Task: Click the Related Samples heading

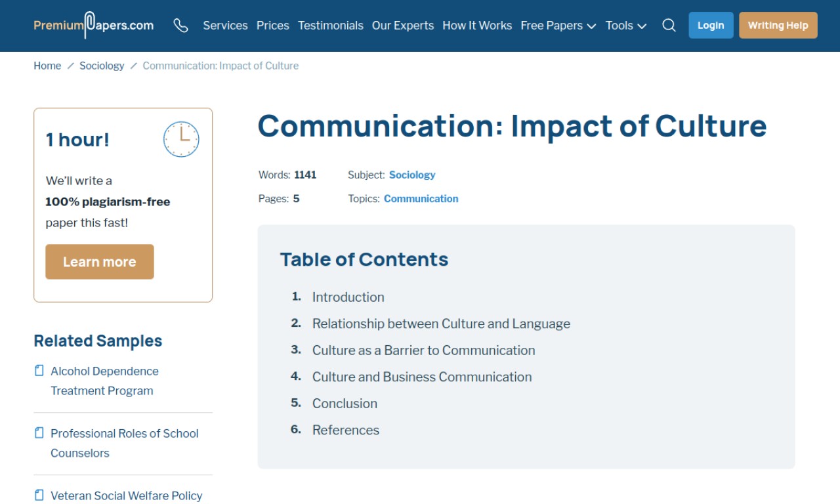Action: coord(98,341)
